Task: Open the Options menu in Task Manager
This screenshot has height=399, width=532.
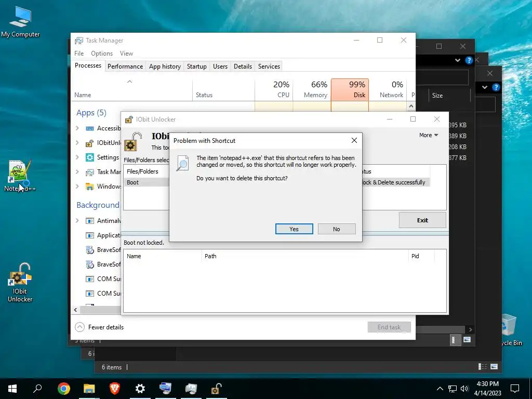Action: coord(102,54)
